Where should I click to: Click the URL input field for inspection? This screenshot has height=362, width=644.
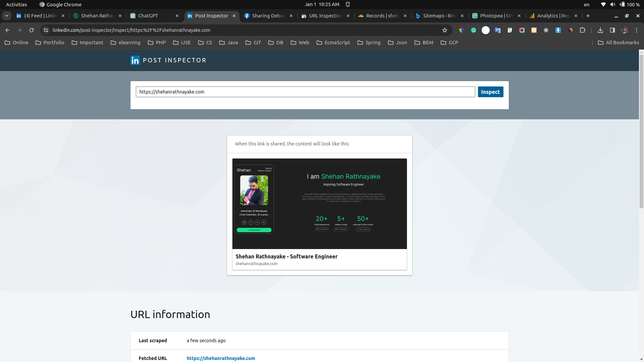click(x=305, y=92)
